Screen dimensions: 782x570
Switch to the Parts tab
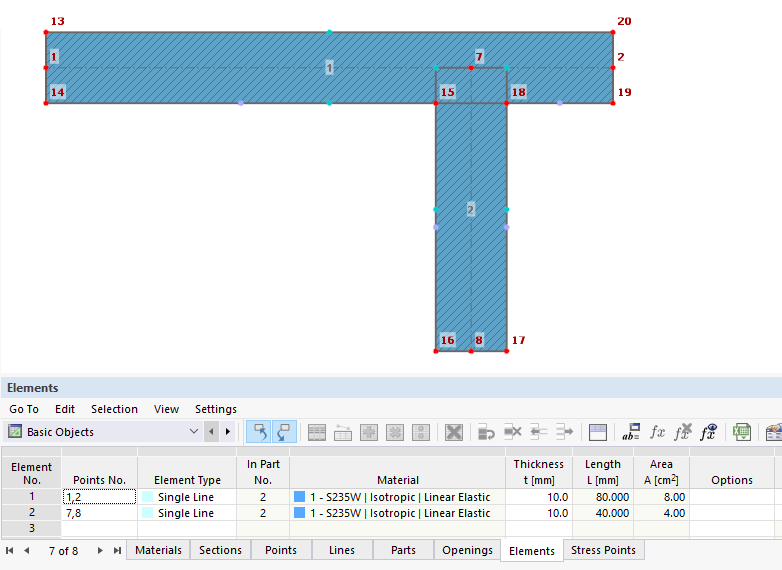[403, 550]
